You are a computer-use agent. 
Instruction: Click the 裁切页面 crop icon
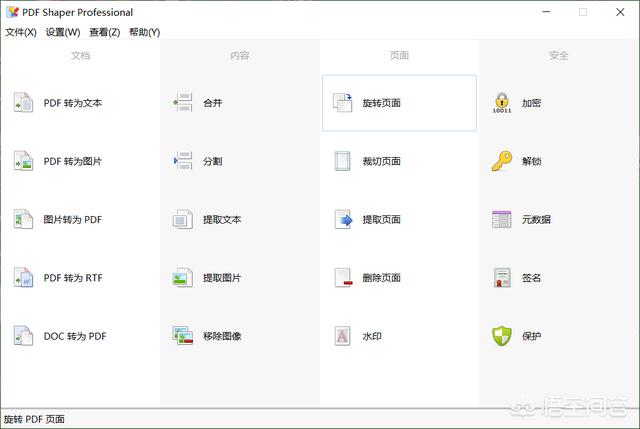point(342,161)
